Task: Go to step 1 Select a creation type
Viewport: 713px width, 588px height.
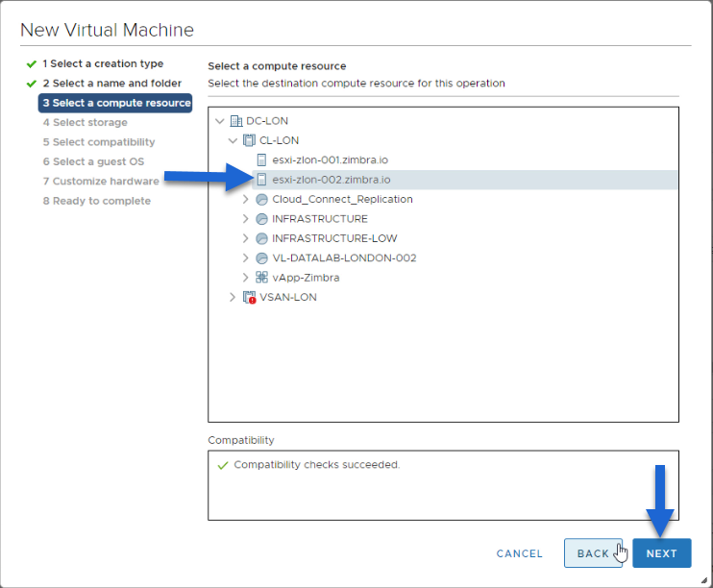Action: pos(103,63)
